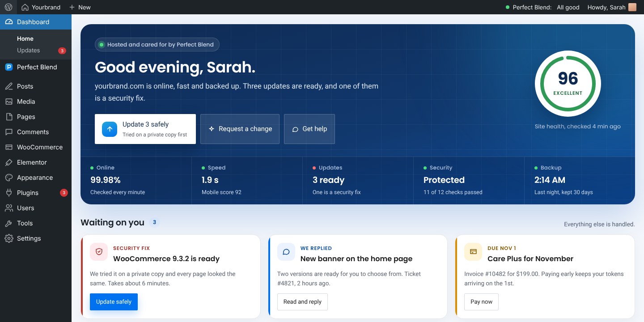Click the Plugins red 3 badge
The height and width of the screenshot is (322, 644).
tap(64, 193)
